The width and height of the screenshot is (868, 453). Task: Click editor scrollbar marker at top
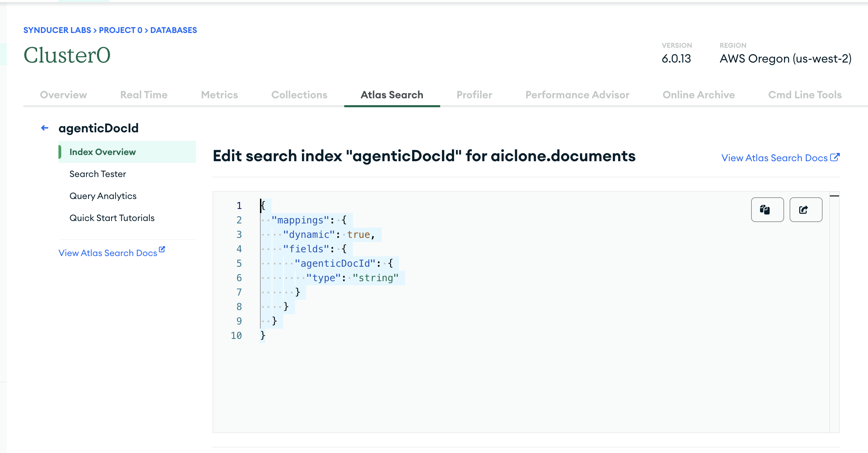834,196
